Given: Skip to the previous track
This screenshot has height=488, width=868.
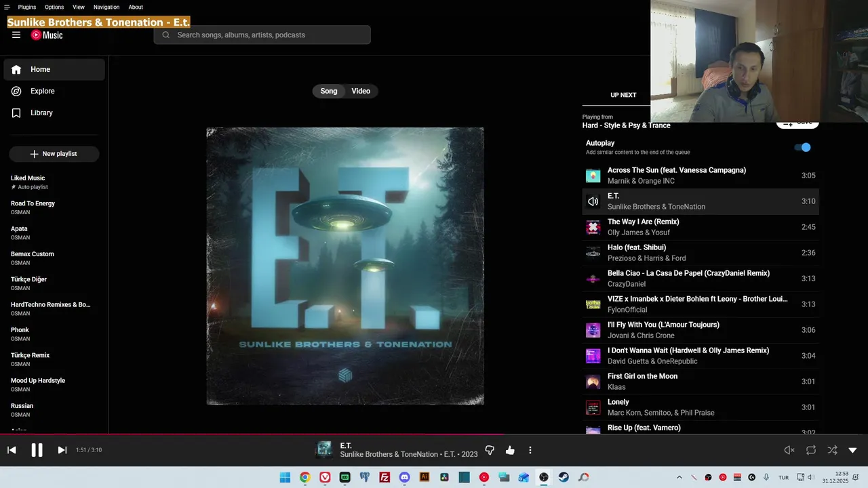Looking at the screenshot, I should 12,450.
